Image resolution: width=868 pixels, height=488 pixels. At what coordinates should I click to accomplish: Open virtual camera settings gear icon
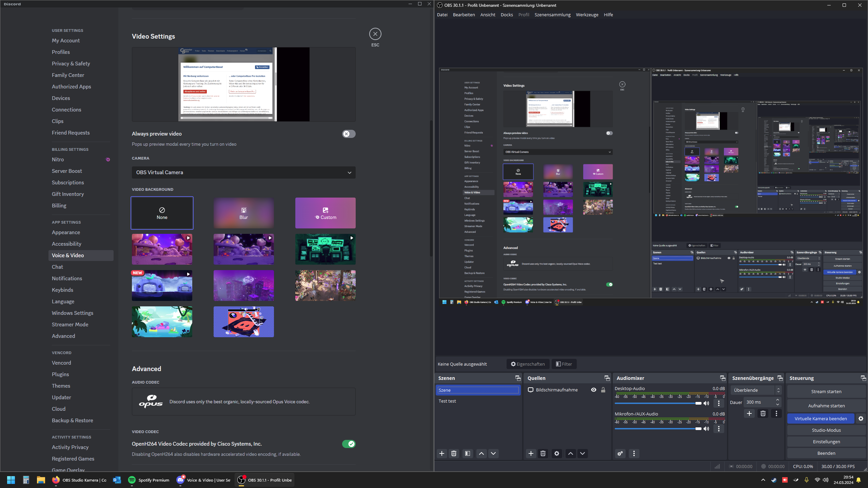tap(861, 419)
